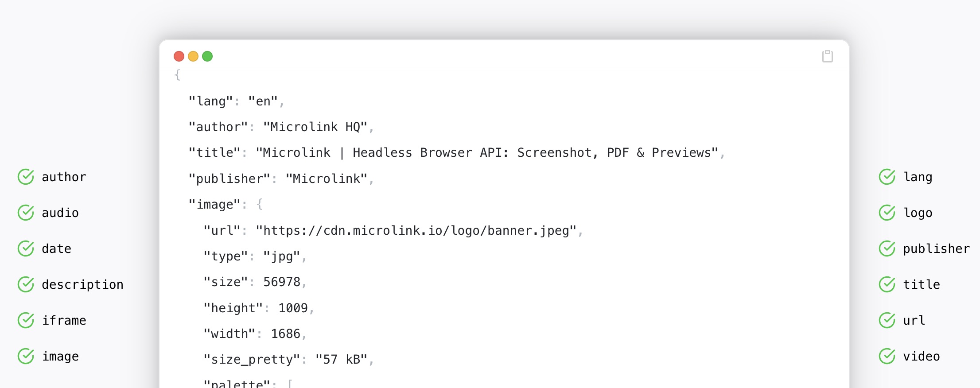Click the green maximize window dot
Viewport: 980px width, 388px height.
pyautogui.click(x=207, y=56)
